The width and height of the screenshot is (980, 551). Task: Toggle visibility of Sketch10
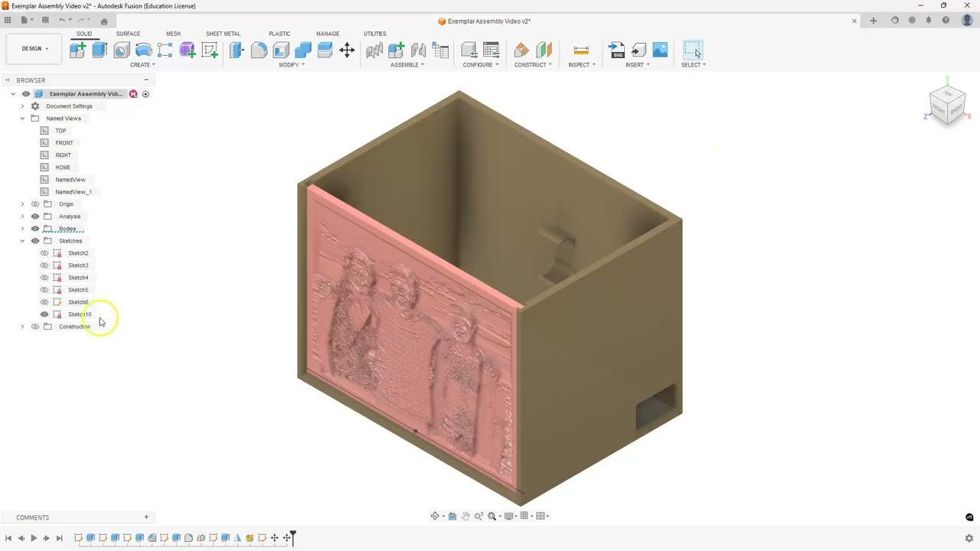point(44,315)
